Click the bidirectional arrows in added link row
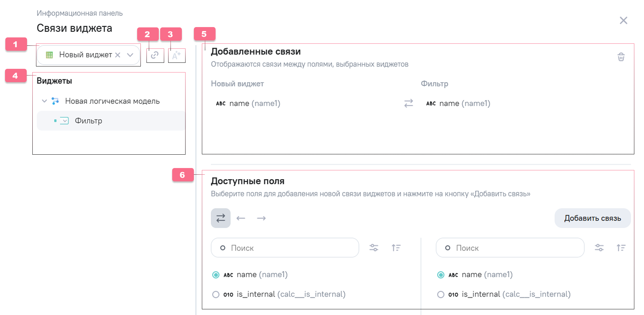 pyautogui.click(x=408, y=103)
